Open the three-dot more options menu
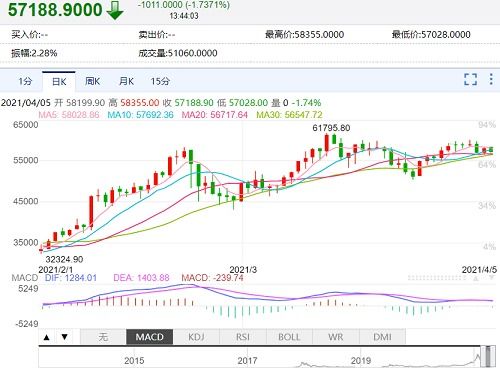Screen dimensions: 500x369 (491, 79)
